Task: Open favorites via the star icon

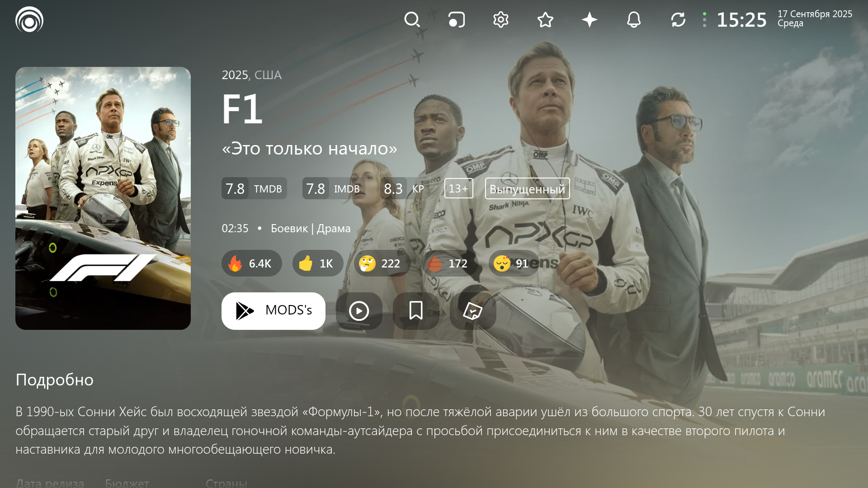Action: 545,20
